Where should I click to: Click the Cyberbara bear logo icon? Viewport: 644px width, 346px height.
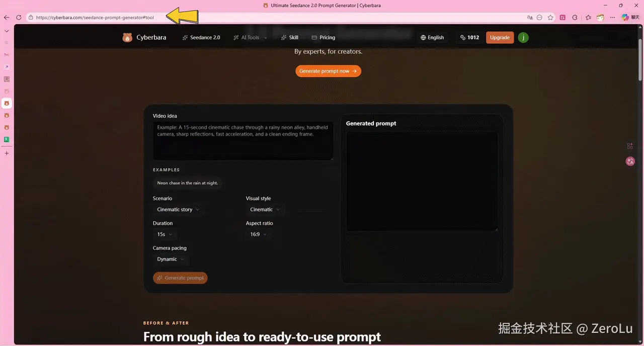tap(127, 37)
